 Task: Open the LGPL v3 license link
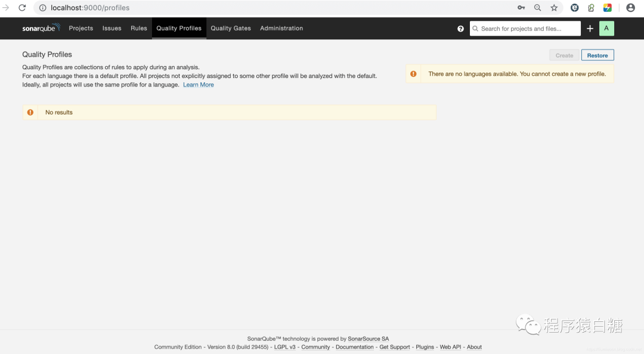tap(284, 347)
